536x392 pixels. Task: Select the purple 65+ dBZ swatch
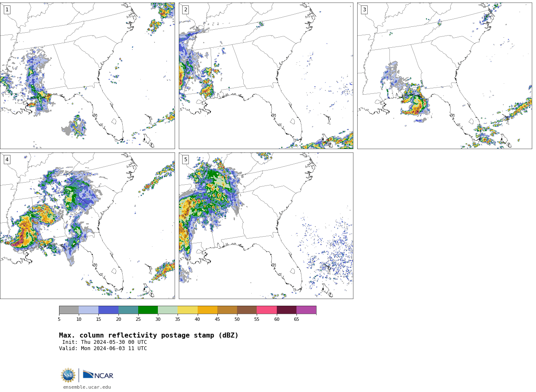pos(306,310)
